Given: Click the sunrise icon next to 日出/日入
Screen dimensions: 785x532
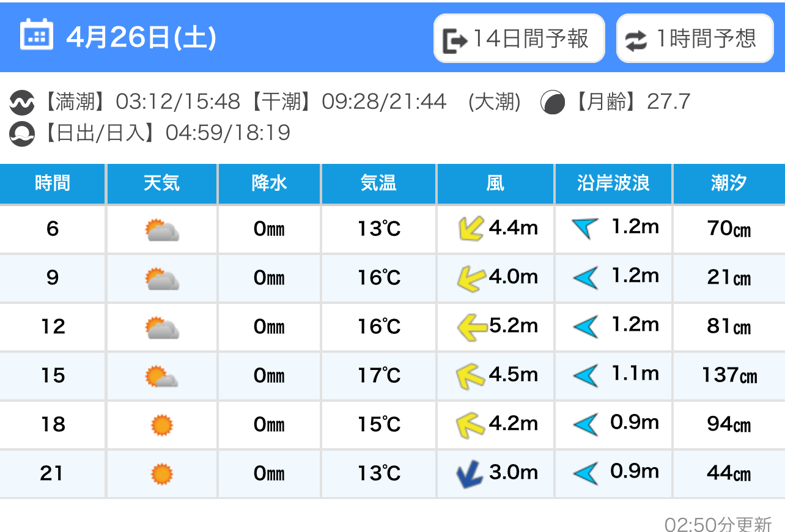Looking at the screenshot, I should pos(22,133).
